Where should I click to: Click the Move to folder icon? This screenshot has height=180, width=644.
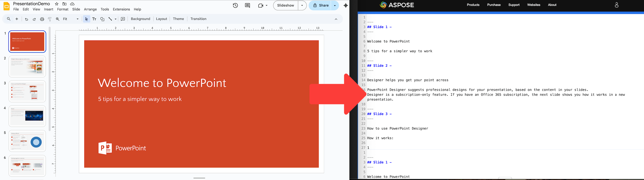64,4
